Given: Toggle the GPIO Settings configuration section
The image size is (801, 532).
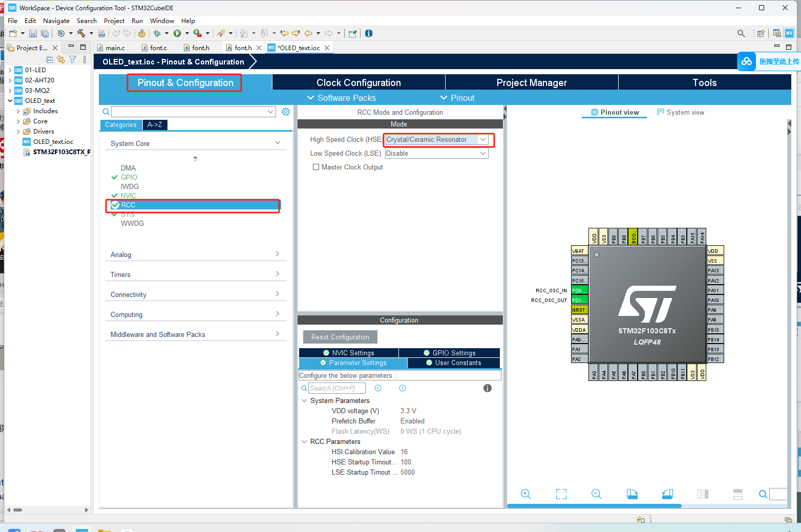Looking at the screenshot, I should pyautogui.click(x=449, y=352).
